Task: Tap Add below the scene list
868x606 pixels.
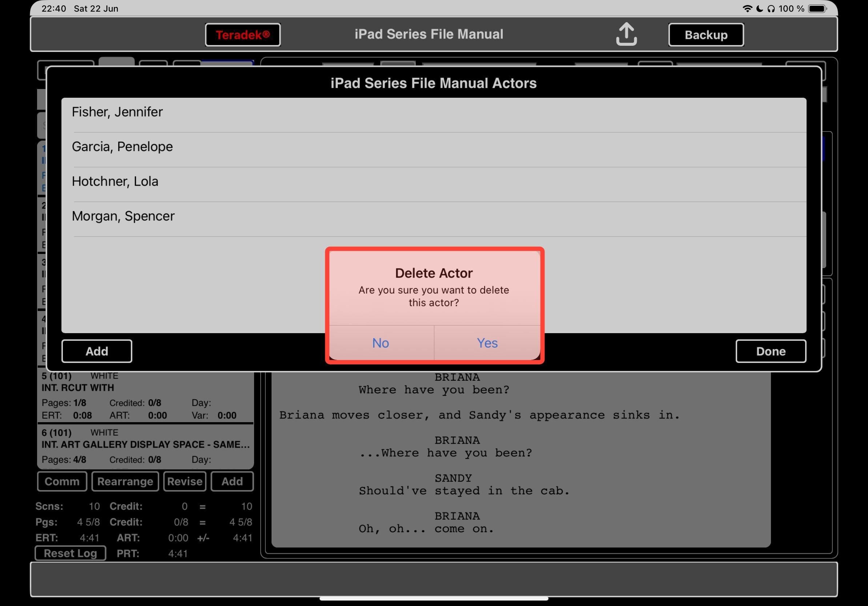Action: coord(232,481)
